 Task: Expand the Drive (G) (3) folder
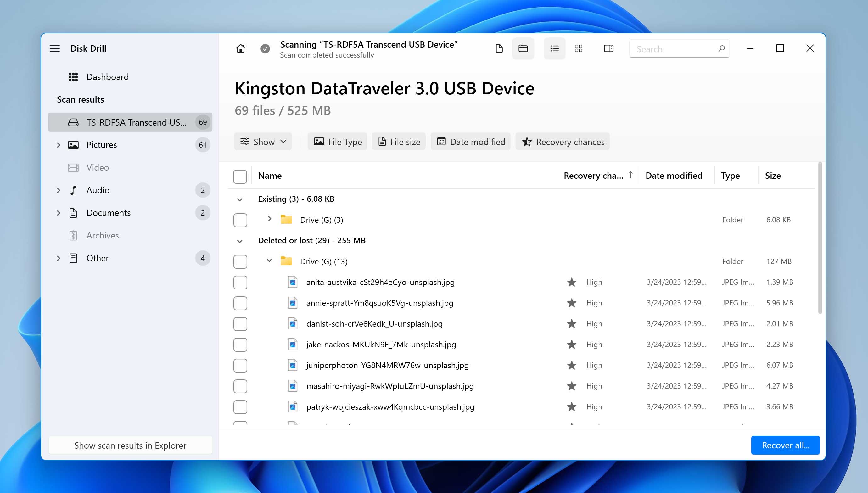pos(270,219)
